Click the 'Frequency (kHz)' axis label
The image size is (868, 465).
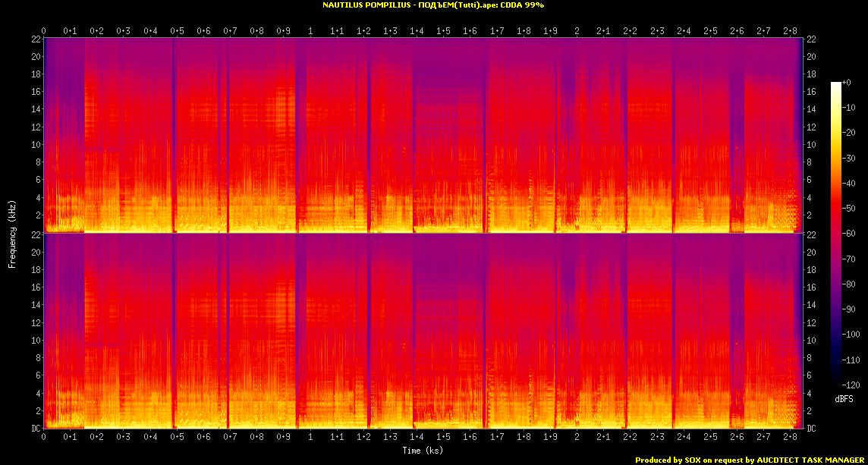(x=12, y=234)
